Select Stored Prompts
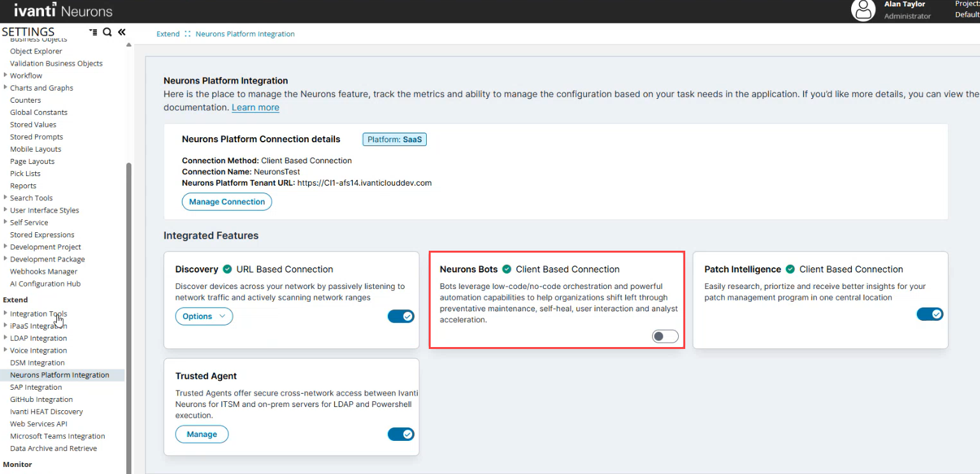Viewport: 980px width, 474px height. point(36,137)
